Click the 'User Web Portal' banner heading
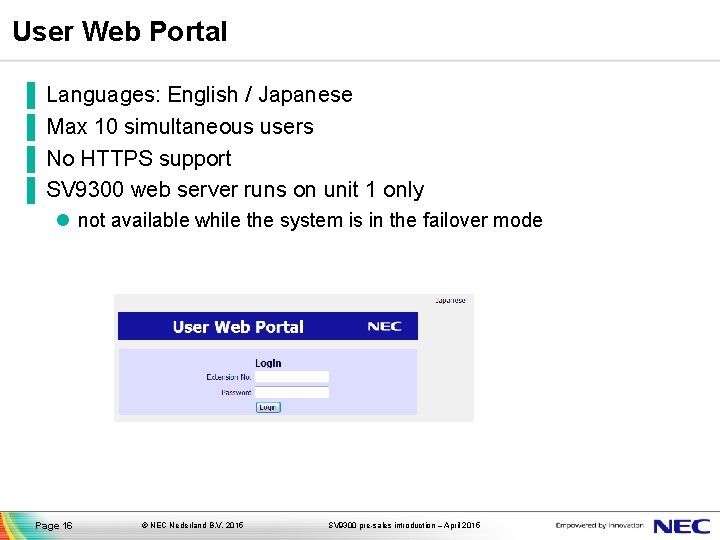This screenshot has width=720, height=540. click(x=238, y=326)
